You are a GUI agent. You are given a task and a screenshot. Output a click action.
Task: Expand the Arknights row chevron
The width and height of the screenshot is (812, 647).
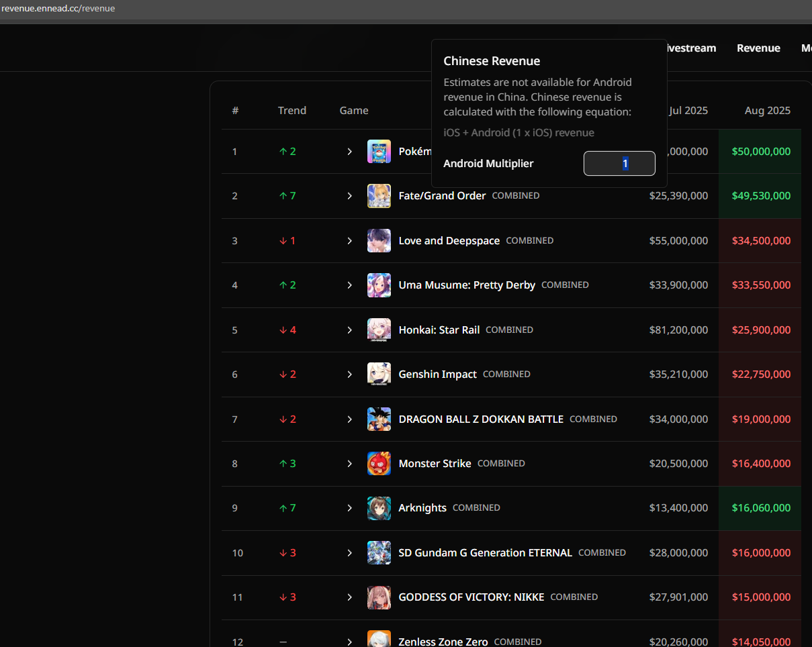(349, 508)
